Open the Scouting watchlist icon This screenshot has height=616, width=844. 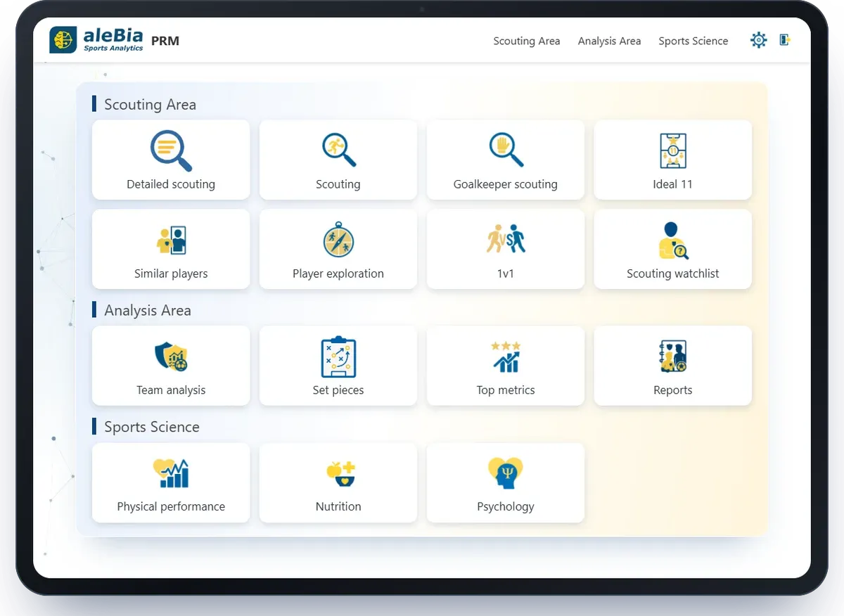[x=673, y=240]
